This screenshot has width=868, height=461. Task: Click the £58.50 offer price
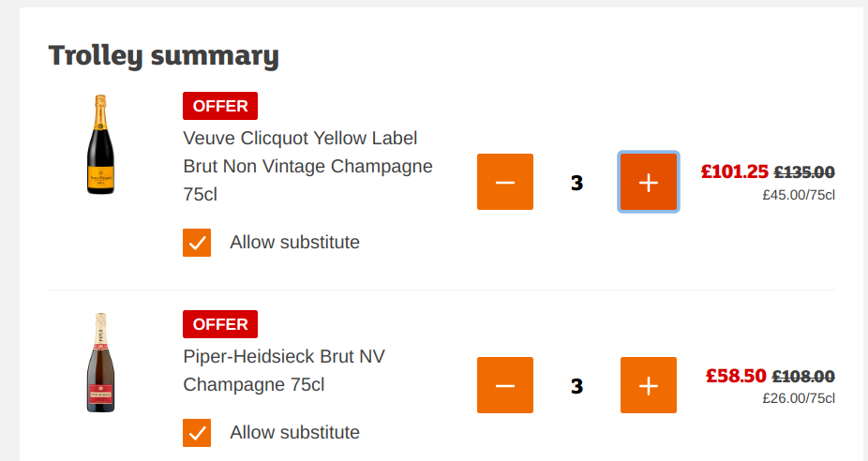pos(736,376)
